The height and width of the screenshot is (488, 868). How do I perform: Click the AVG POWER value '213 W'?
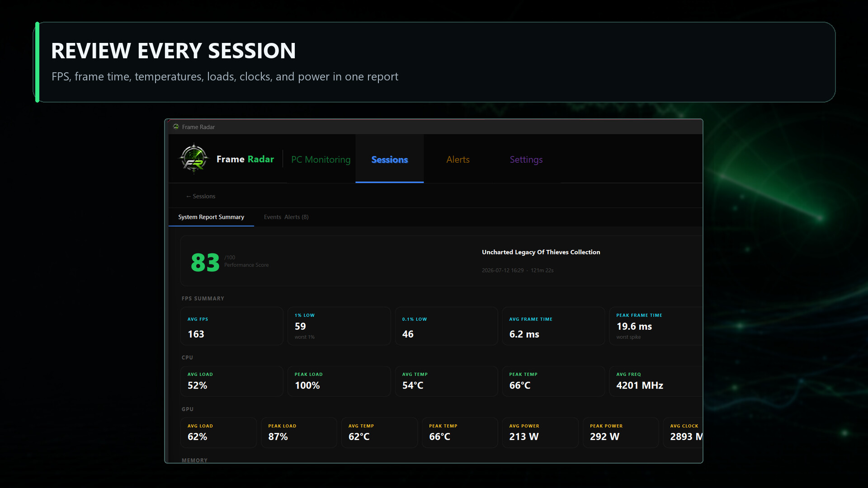524,436
